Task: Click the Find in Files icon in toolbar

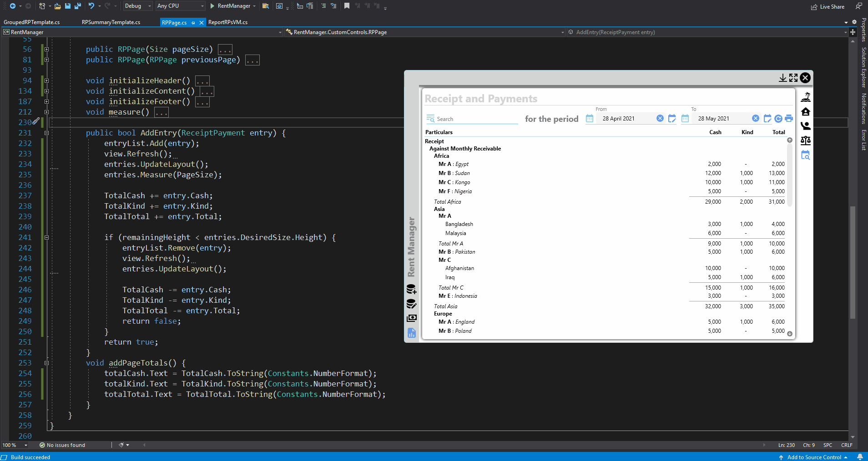Action: 266,6
